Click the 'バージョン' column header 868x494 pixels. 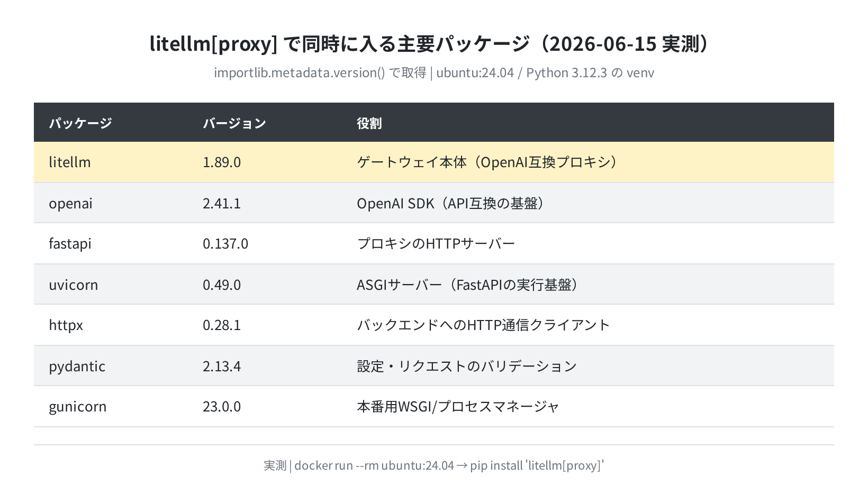pos(234,123)
